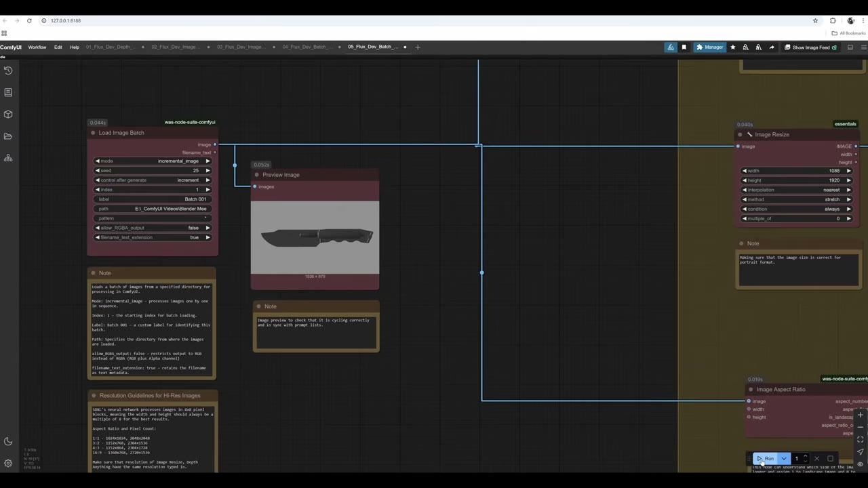The height and width of the screenshot is (488, 868).
Task: Click the label Batch 001 field
Action: coord(153,199)
